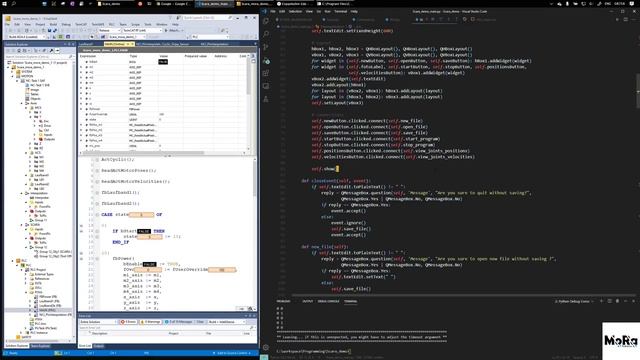Toggle code folding at the CASE state line
This screenshot has width=640, height=360.
coord(97,214)
